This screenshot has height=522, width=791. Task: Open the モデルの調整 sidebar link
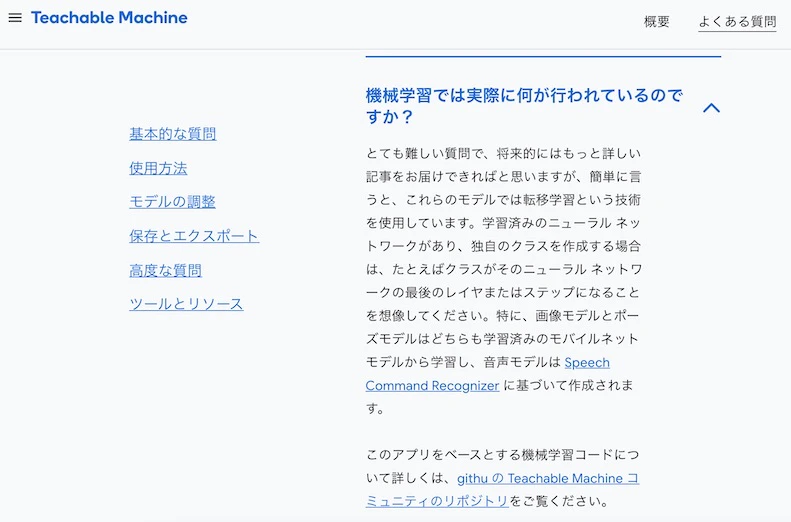click(172, 202)
